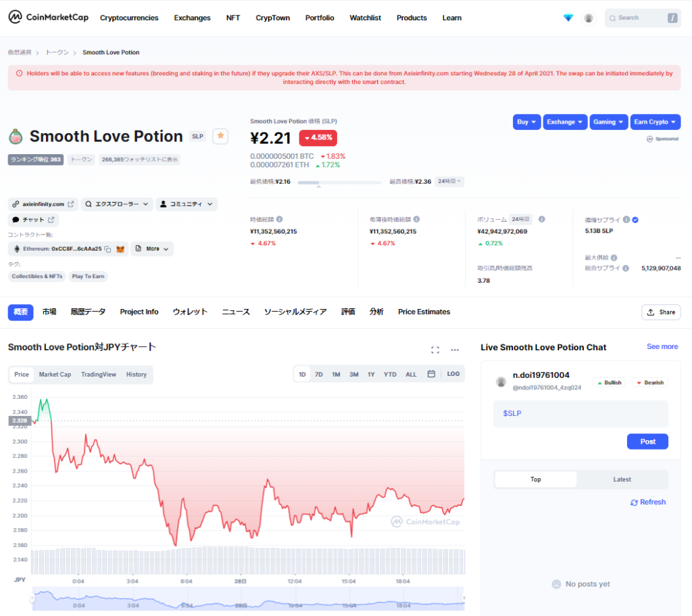The image size is (692, 616).
Task: Add token to MetaMask fox icon
Action: 120,249
